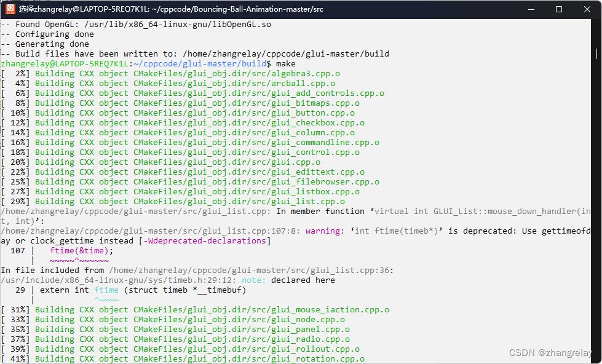602x364 pixels.
Task: Click the terminal vertical scrollbar thumb
Action: coord(596,53)
